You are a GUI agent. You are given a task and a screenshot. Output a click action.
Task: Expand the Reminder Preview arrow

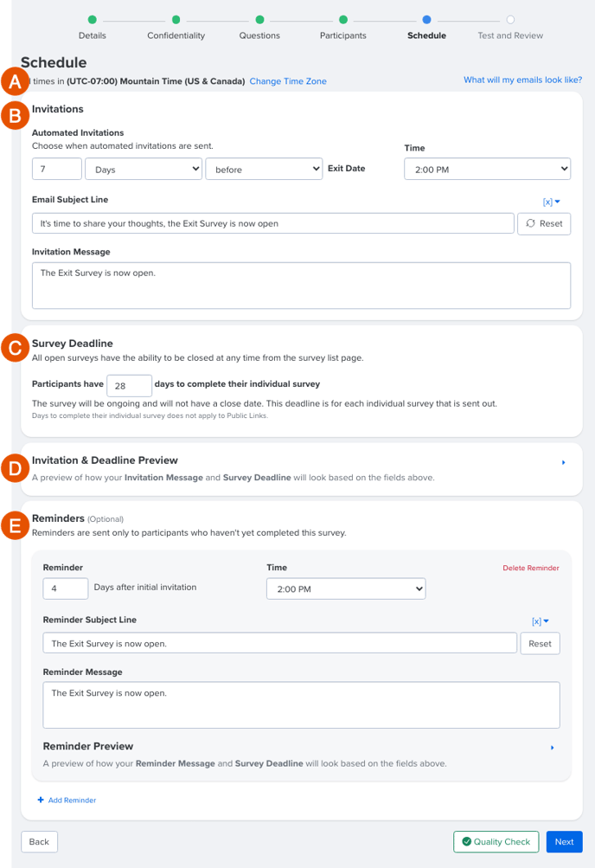pos(552,748)
